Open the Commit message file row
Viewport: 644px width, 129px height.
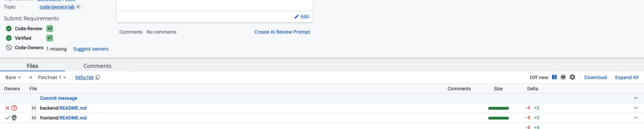click(x=59, y=98)
